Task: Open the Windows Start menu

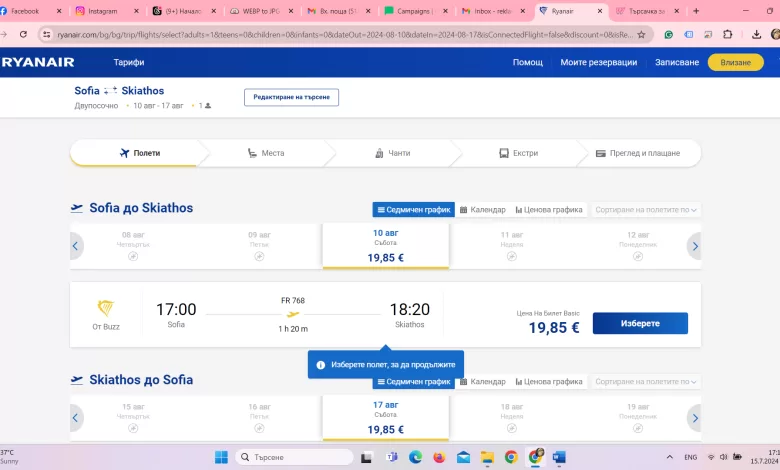Action: 221,457
